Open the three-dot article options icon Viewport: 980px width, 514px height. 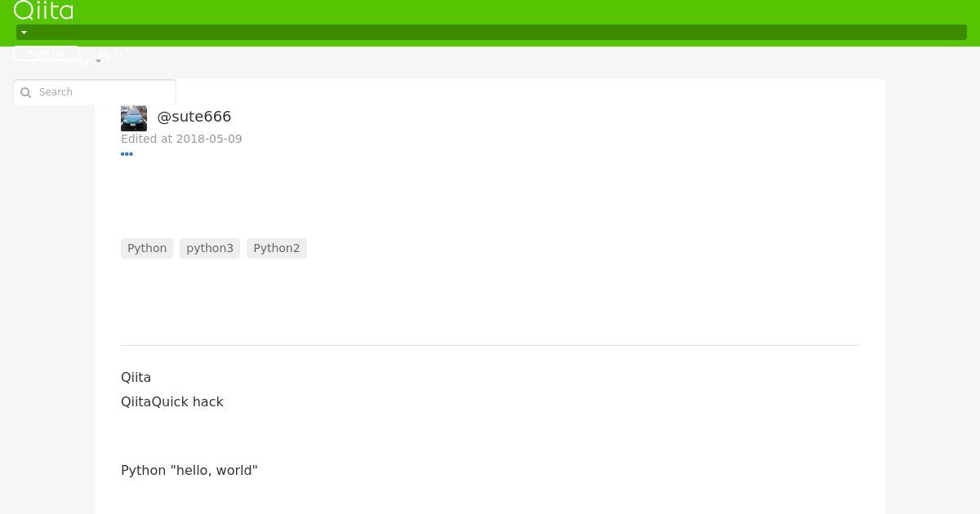click(127, 154)
